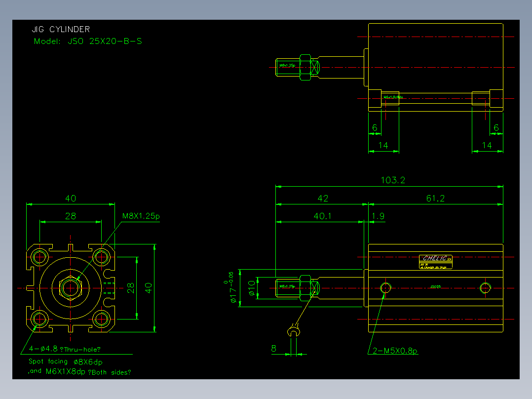Select the 2-M5X0.8p port callout
The width and height of the screenshot is (532, 399).
pyautogui.click(x=395, y=351)
